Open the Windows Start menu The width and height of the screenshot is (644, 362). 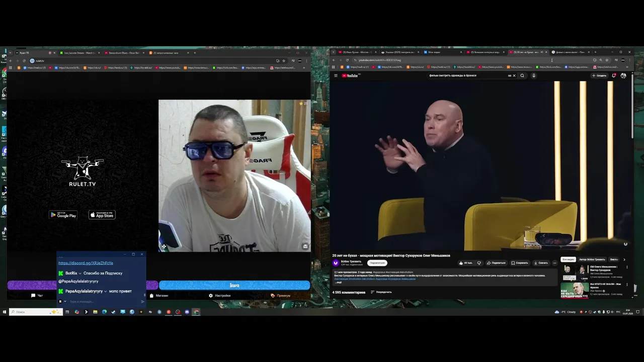coord(4,312)
